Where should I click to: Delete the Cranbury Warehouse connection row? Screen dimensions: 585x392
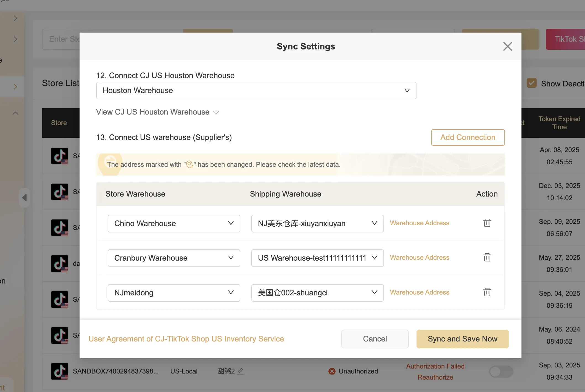point(487,257)
